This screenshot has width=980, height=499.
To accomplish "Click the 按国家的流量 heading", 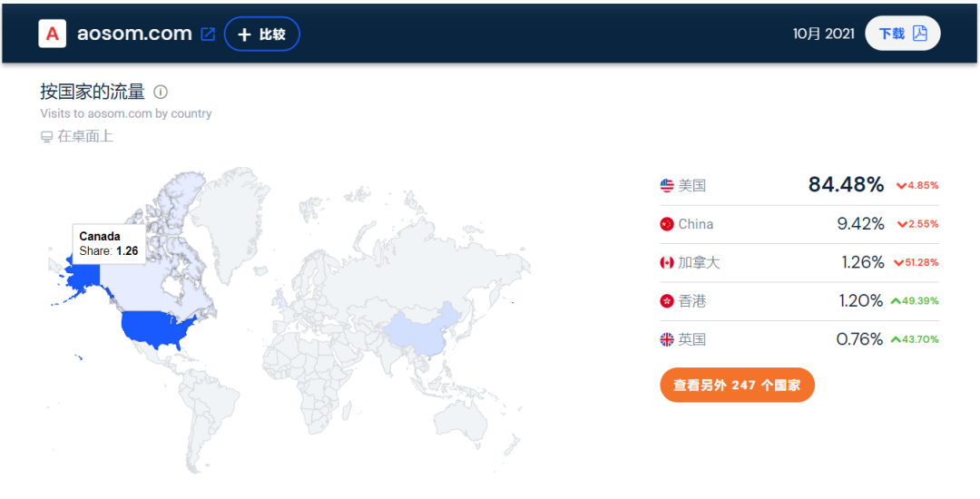I will pos(93,93).
